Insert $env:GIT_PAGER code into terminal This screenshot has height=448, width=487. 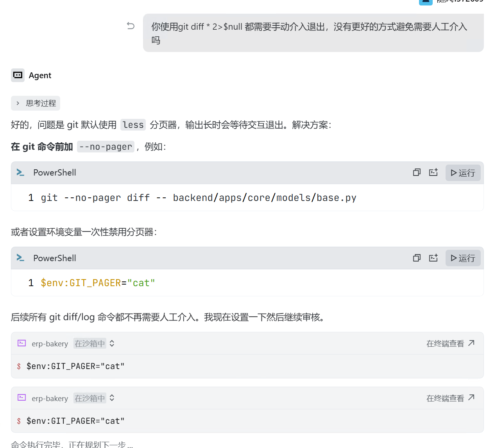pyautogui.click(x=433, y=258)
